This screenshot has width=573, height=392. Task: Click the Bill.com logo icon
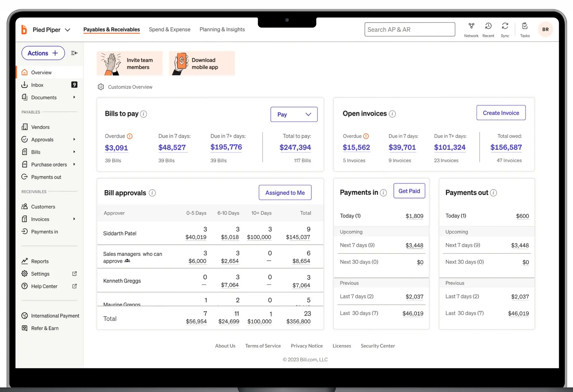click(x=24, y=30)
